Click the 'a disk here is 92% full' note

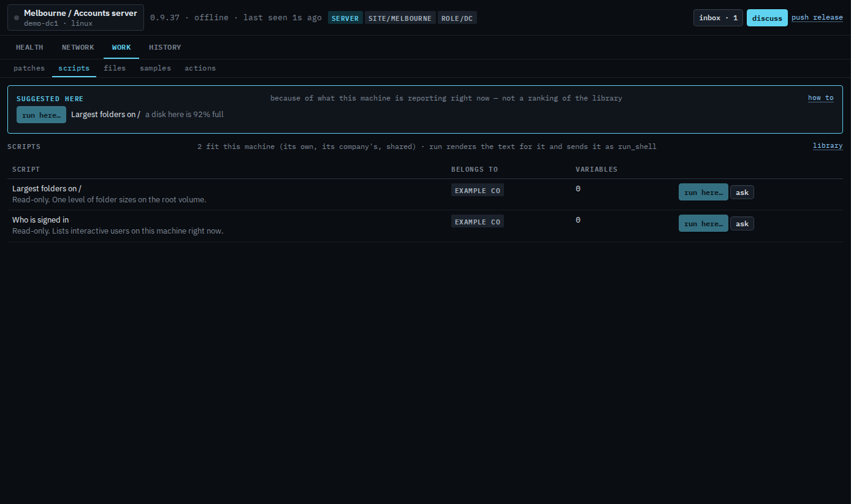pyautogui.click(x=185, y=115)
